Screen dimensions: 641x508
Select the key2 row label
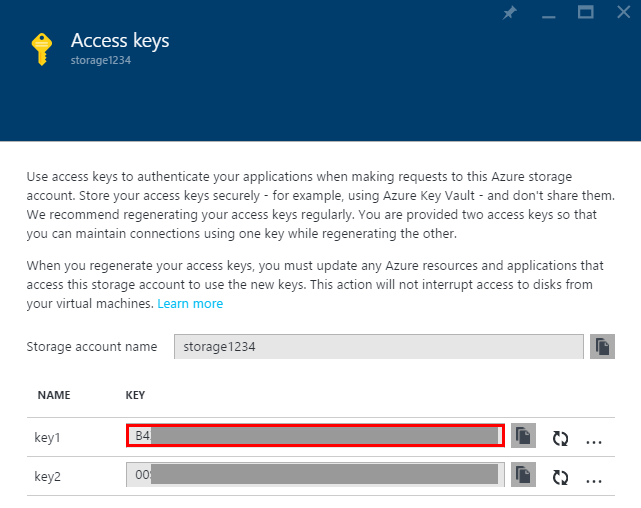point(47,477)
